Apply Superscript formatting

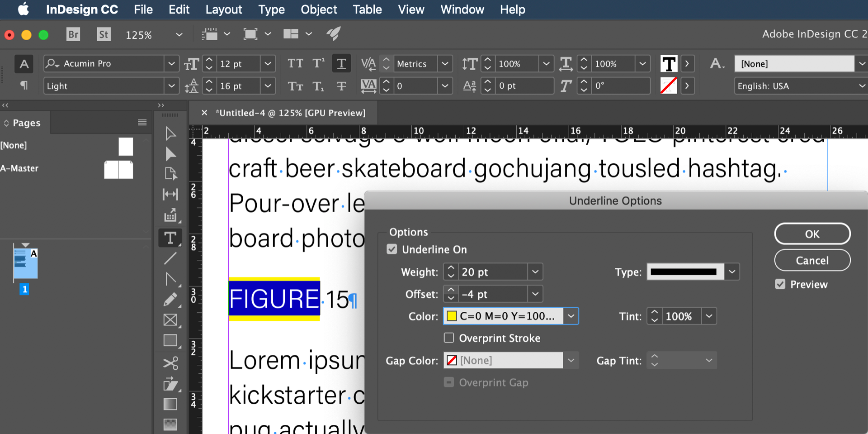319,63
